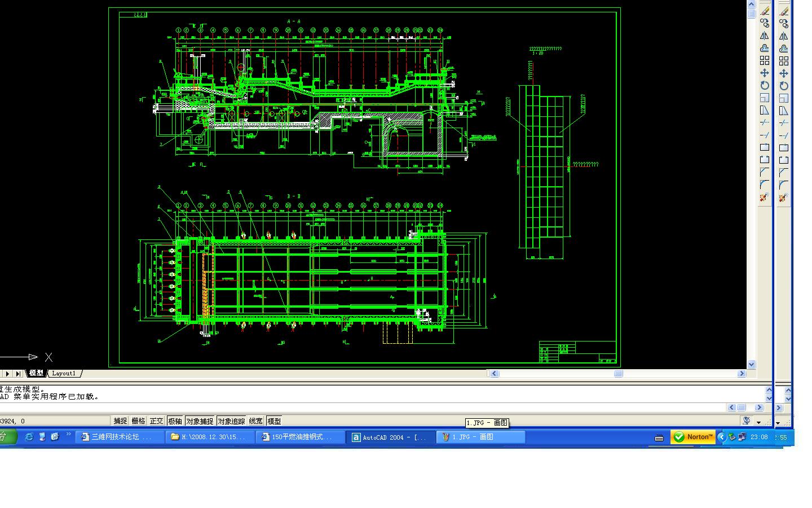
Task: Toggle 线宽 lineweight display
Action: [256, 421]
